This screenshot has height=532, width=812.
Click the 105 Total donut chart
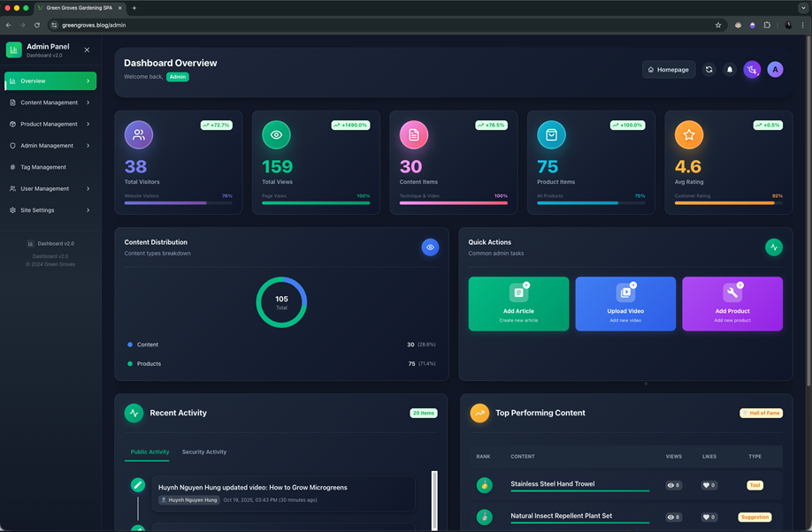(281, 302)
